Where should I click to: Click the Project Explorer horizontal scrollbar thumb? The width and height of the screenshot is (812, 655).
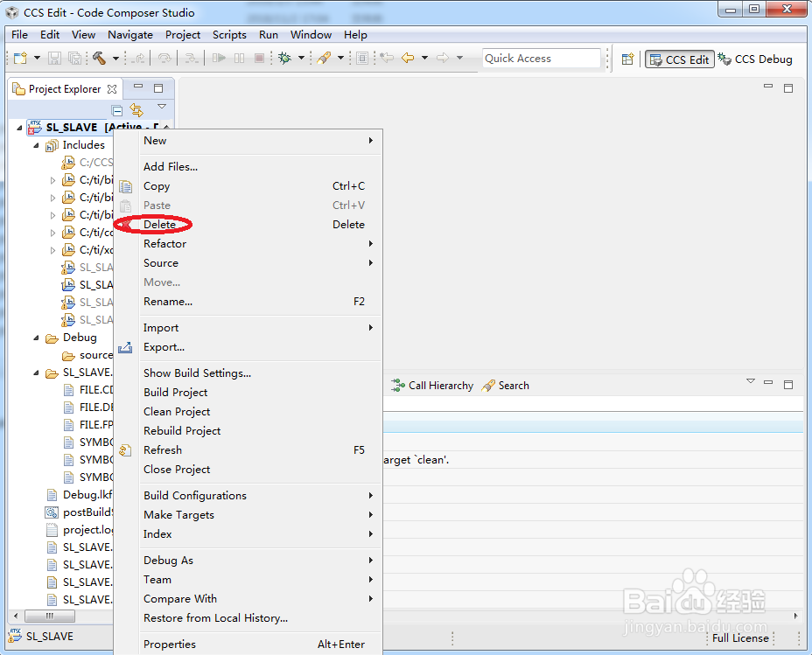[x=50, y=617]
